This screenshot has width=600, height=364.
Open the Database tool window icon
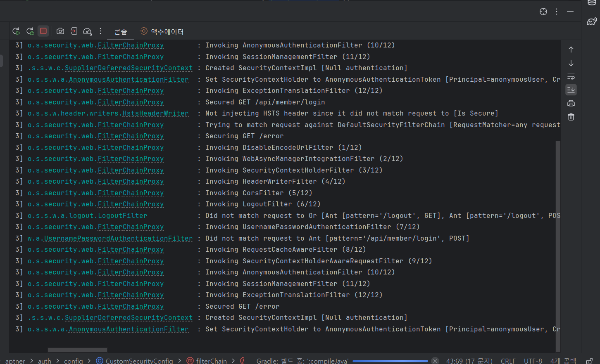point(592,2)
